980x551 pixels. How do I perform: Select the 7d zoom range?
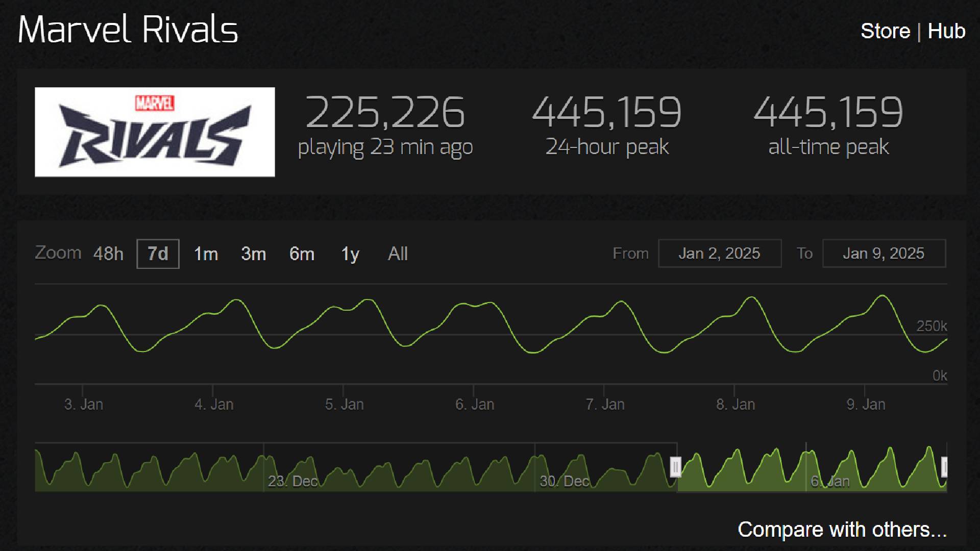pyautogui.click(x=158, y=254)
